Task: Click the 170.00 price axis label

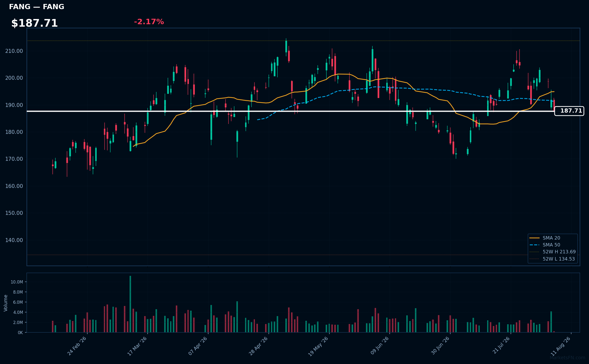Action: coord(14,159)
